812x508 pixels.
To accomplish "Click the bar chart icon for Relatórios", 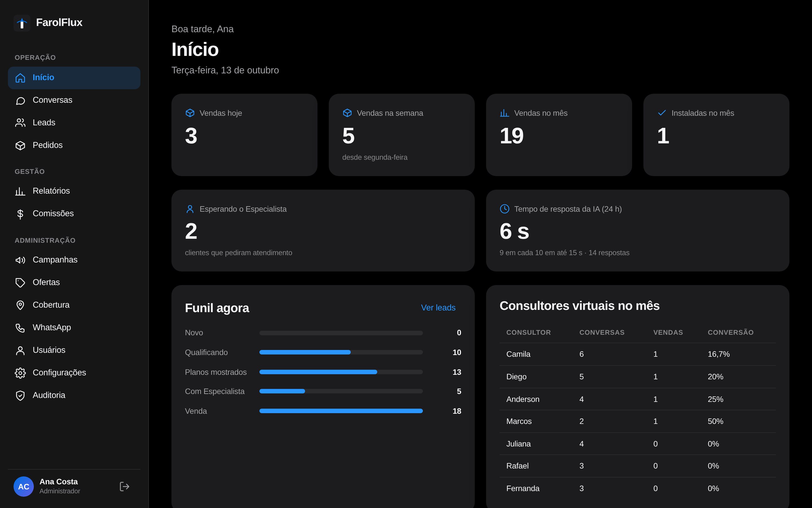I will [x=20, y=191].
